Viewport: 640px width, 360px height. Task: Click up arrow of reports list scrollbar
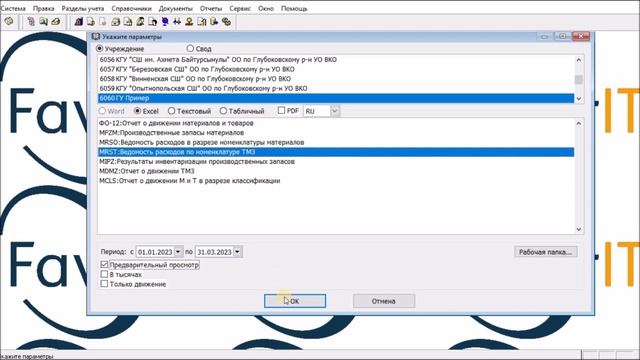[x=578, y=123]
